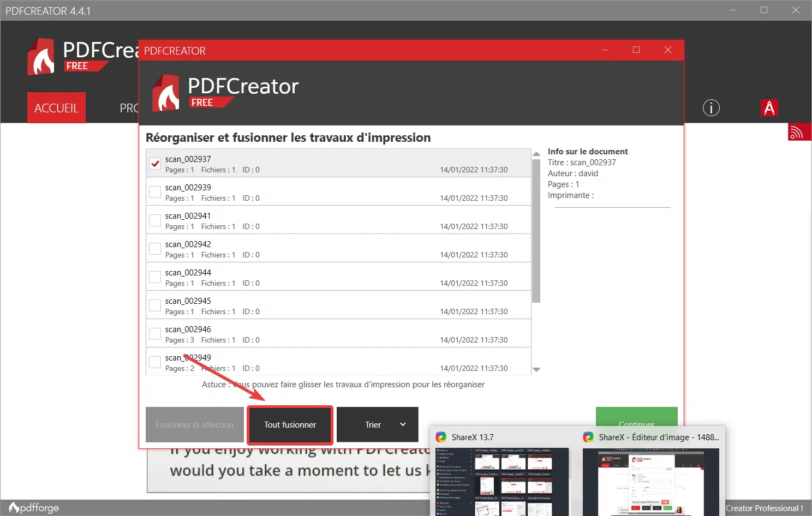Check the scan_002945 checkbox
812x516 pixels.
pyautogui.click(x=155, y=305)
